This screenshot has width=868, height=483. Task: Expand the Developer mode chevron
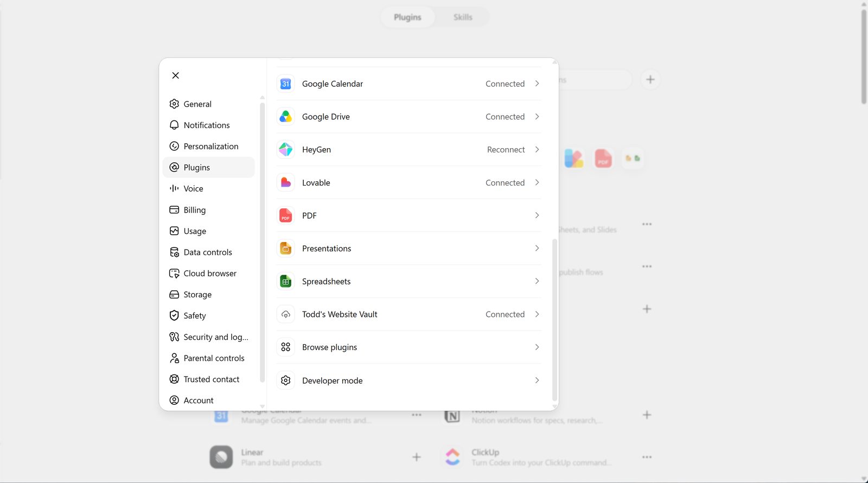tap(537, 380)
